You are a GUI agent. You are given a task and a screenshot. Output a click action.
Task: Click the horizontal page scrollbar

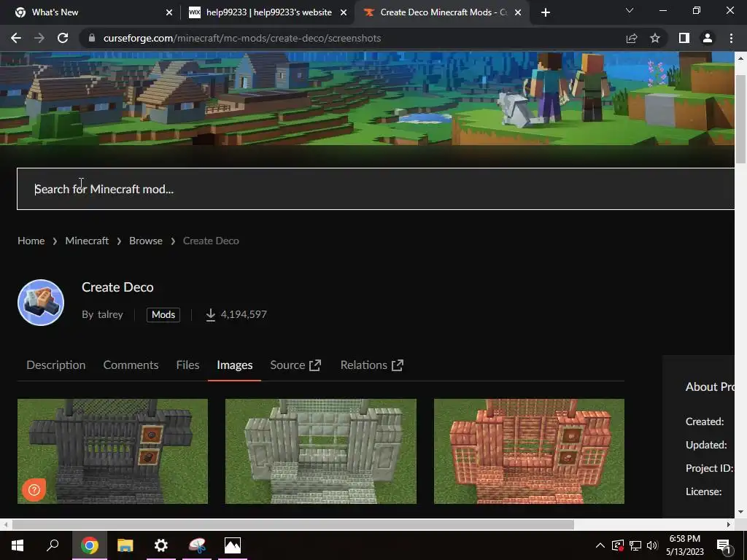point(293,525)
